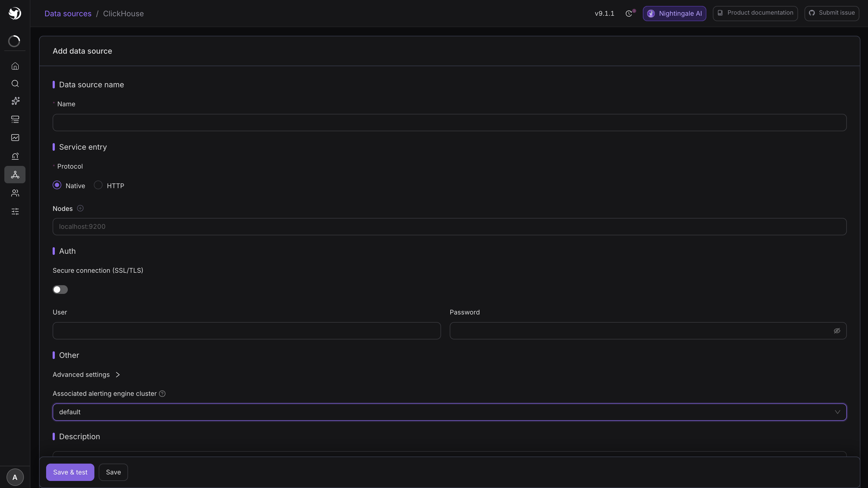Select the HTTP protocol radio button
The height and width of the screenshot is (488, 868).
98,185
